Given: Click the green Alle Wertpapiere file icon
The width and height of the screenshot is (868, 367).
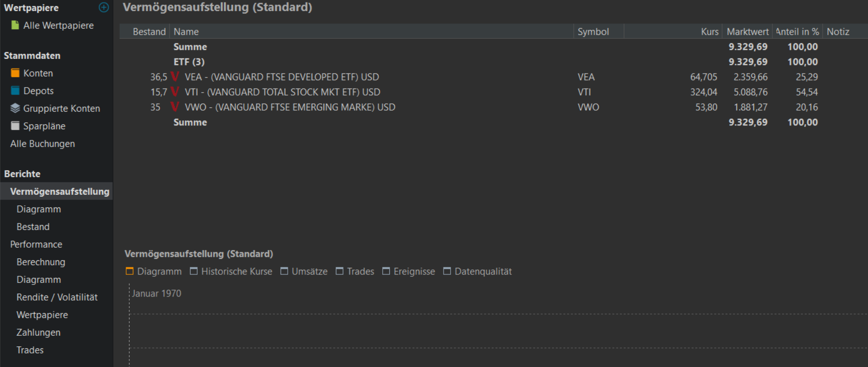Looking at the screenshot, I should (15, 25).
